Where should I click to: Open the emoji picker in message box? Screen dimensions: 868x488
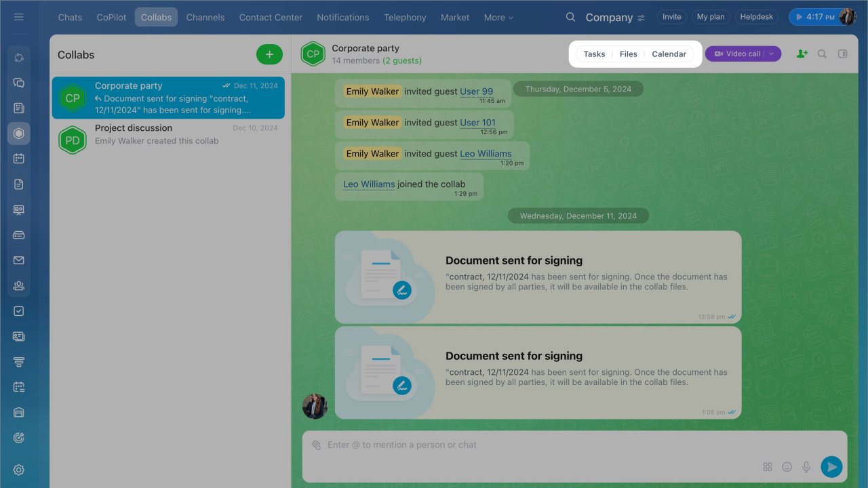tap(787, 467)
